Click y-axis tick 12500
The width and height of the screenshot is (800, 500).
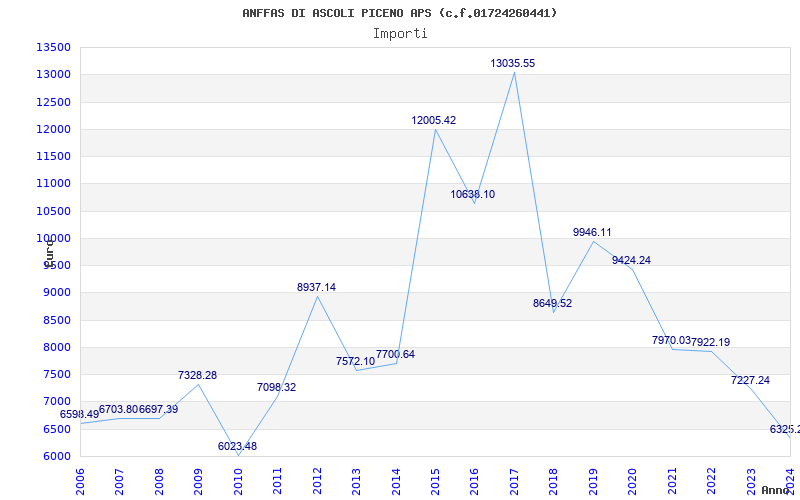point(53,102)
